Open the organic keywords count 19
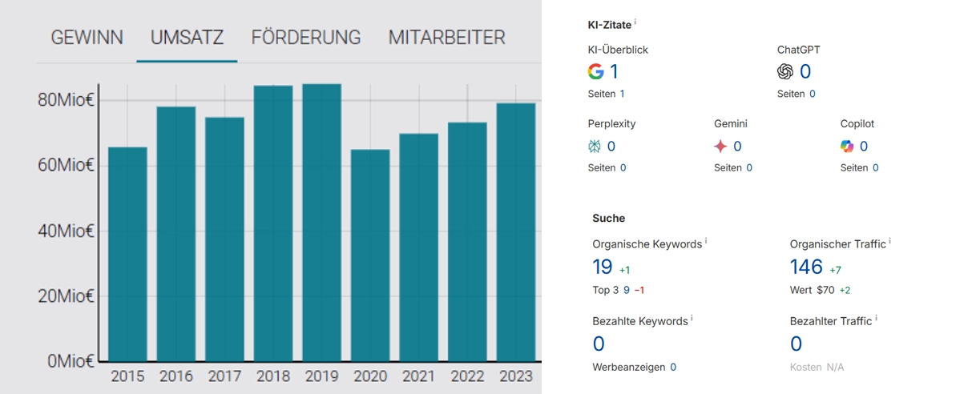Viewport: 980px width, 394px height. 603,267
